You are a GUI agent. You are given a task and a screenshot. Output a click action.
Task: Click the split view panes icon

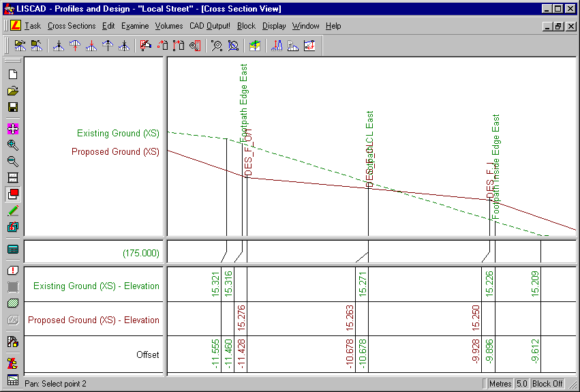pyautogui.click(x=13, y=178)
